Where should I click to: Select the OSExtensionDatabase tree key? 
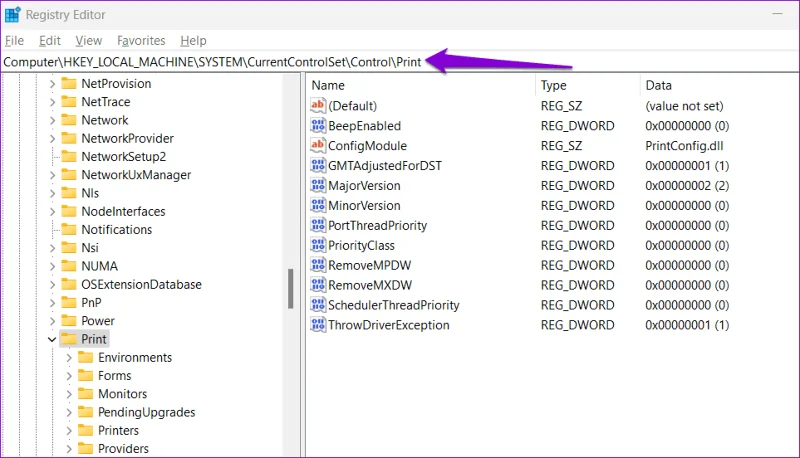point(141,284)
